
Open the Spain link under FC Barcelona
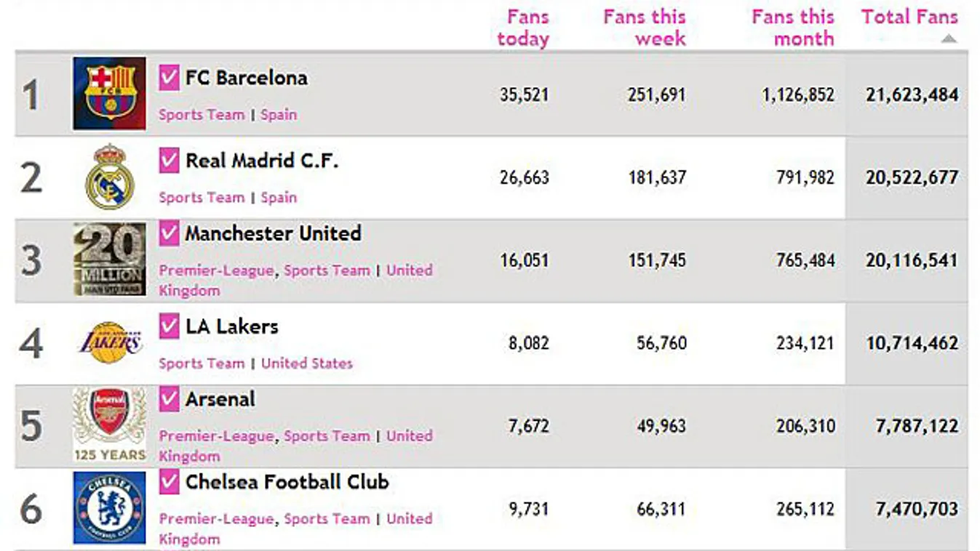tap(279, 115)
